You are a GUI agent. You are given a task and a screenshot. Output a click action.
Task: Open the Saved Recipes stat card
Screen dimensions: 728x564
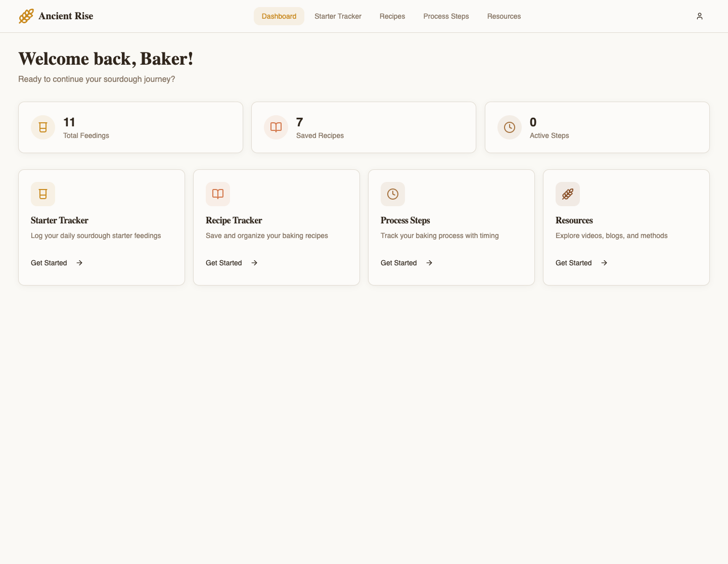(x=363, y=127)
